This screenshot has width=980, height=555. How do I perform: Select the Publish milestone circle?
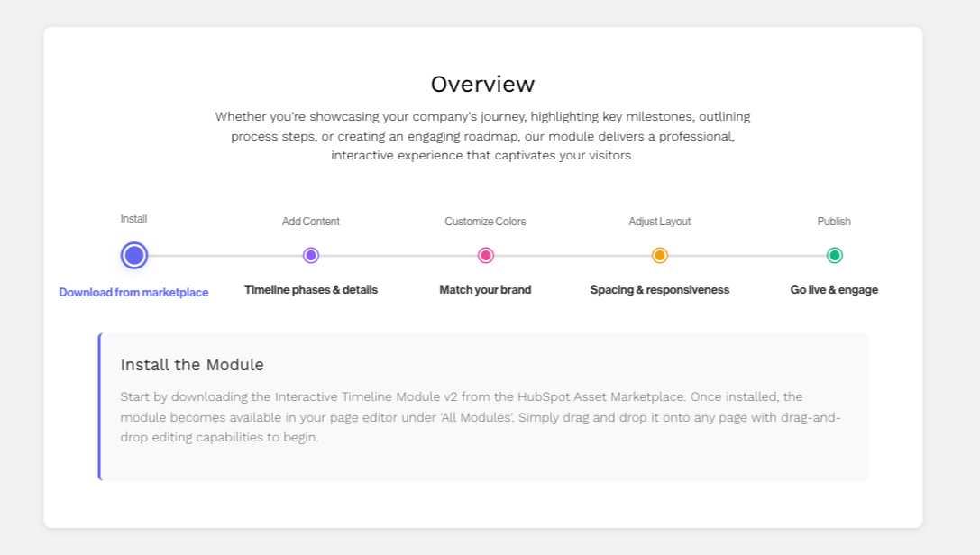click(x=834, y=255)
